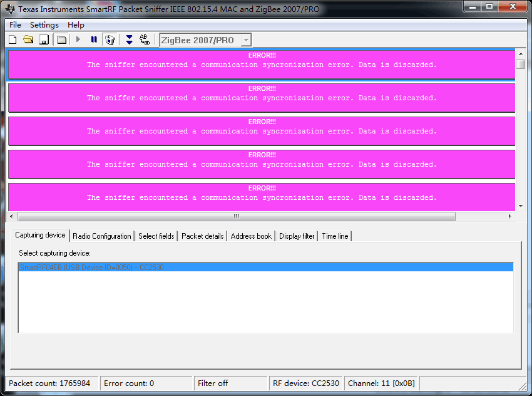Select SmartRF04EB CC2530 capturing device
Viewport: 532px width, 396px height.
point(265,268)
